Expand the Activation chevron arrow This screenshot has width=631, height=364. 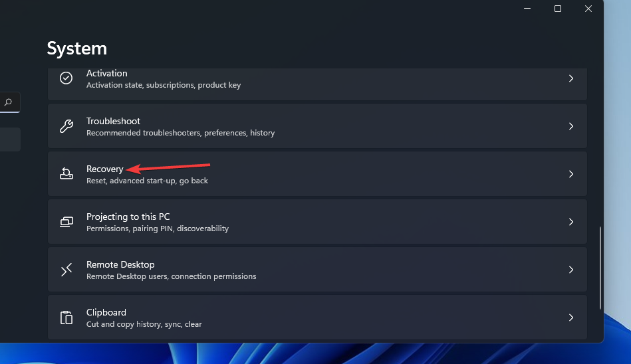coord(570,78)
